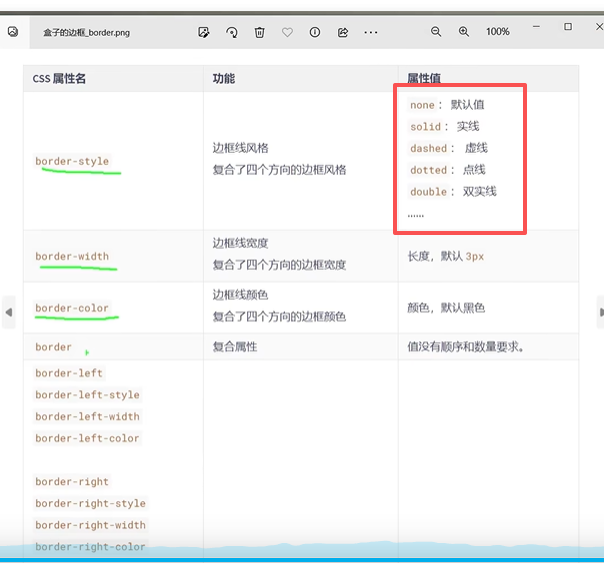Click '复合了四个方向的边框宽度' text

pos(279,265)
